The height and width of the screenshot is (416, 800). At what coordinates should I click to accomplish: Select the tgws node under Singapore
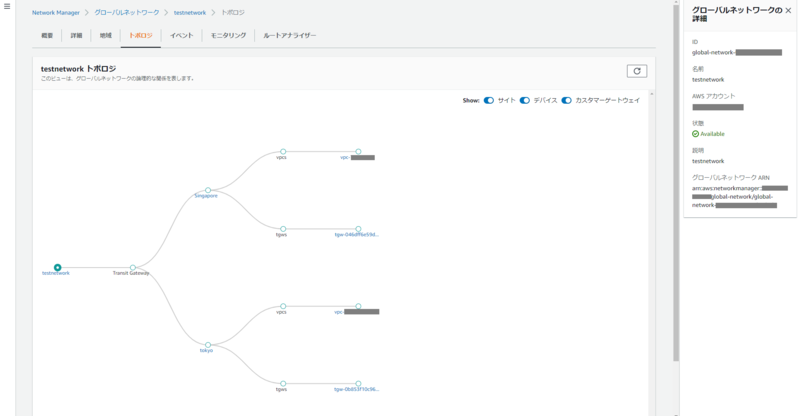point(283,229)
